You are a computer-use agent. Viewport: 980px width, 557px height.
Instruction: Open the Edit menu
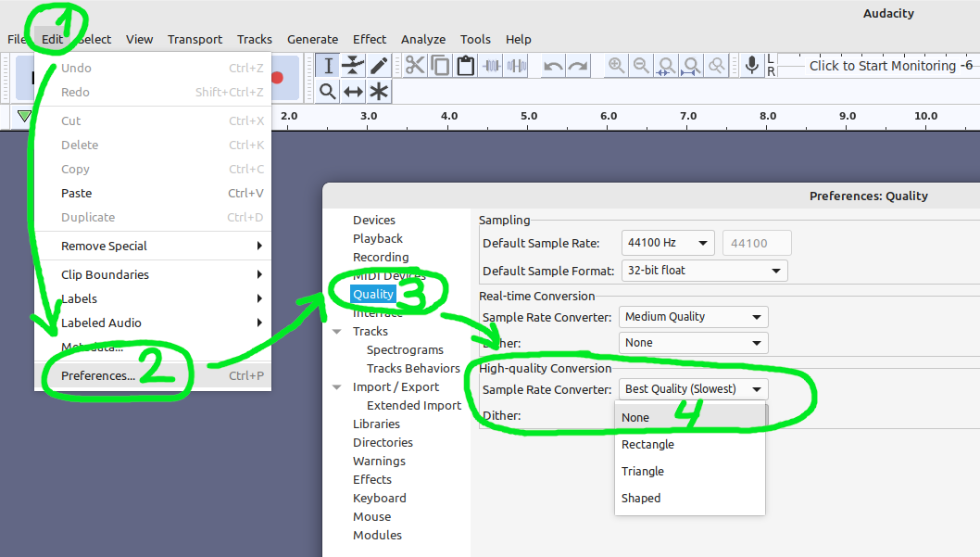53,39
